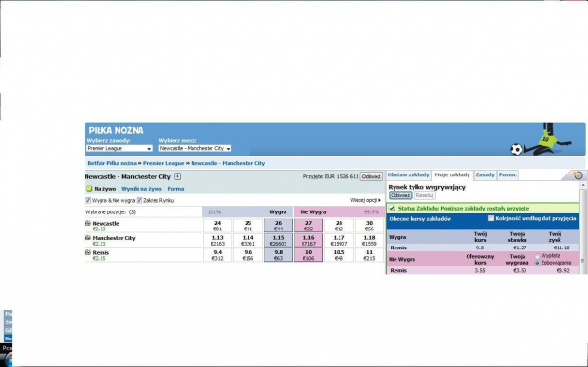
Task: Click the football player graphic in the banner
Action: (541, 139)
